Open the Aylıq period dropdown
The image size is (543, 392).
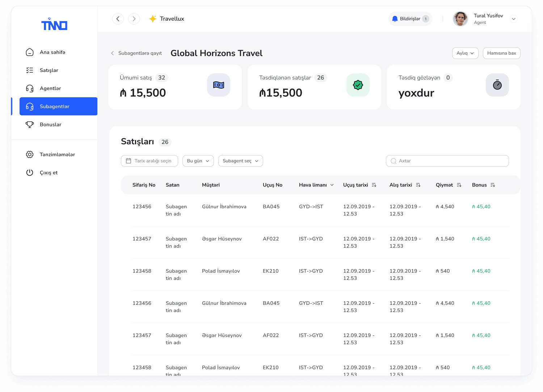[x=465, y=53]
